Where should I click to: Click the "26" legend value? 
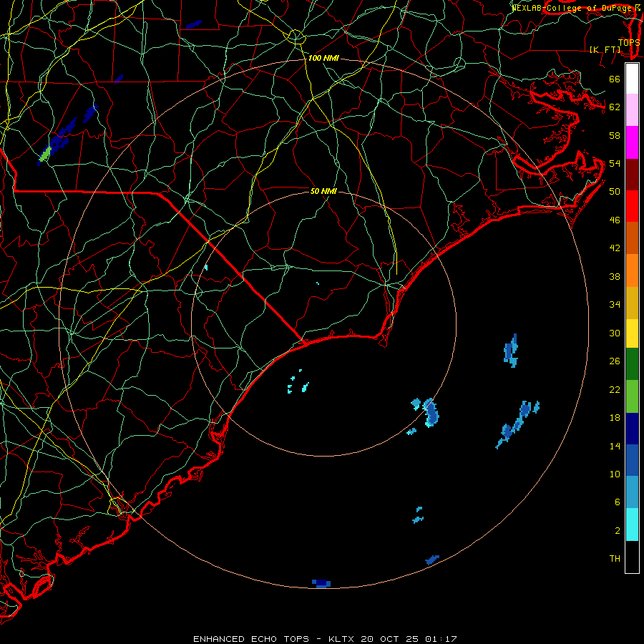tap(615, 361)
